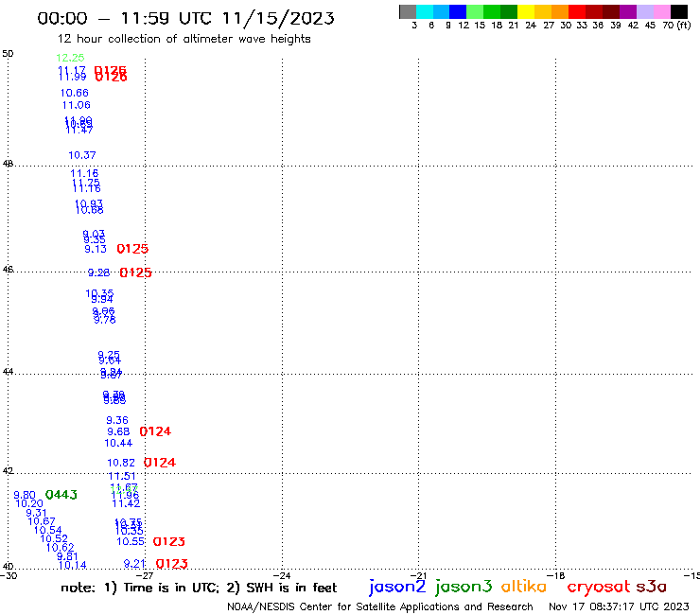Click the 10.67 wave height value
The width and height of the screenshot is (700, 615).
(42, 521)
